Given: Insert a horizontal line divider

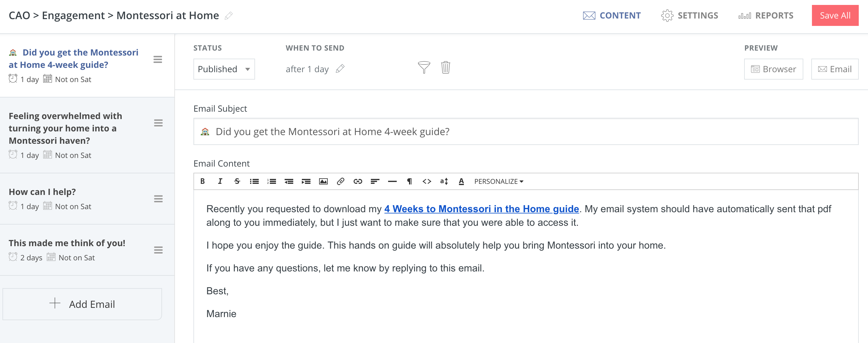Looking at the screenshot, I should [x=392, y=181].
